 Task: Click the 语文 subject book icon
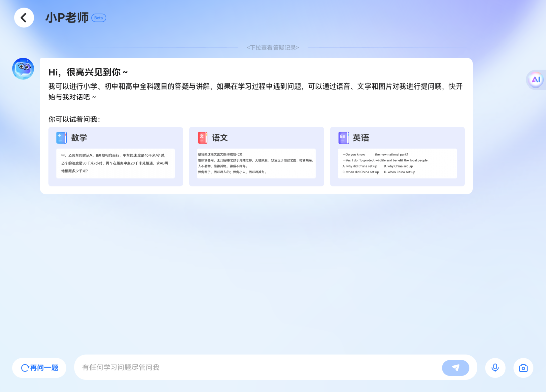point(202,137)
